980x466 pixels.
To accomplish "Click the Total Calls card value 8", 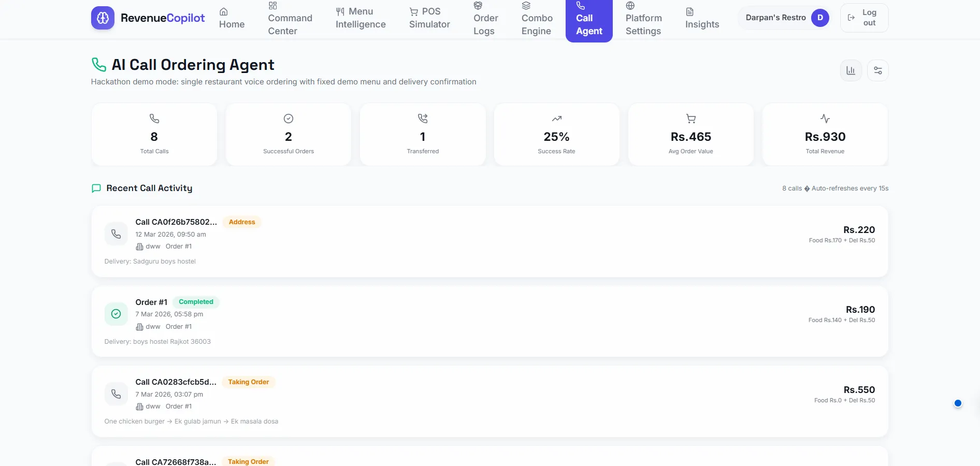I will [154, 137].
